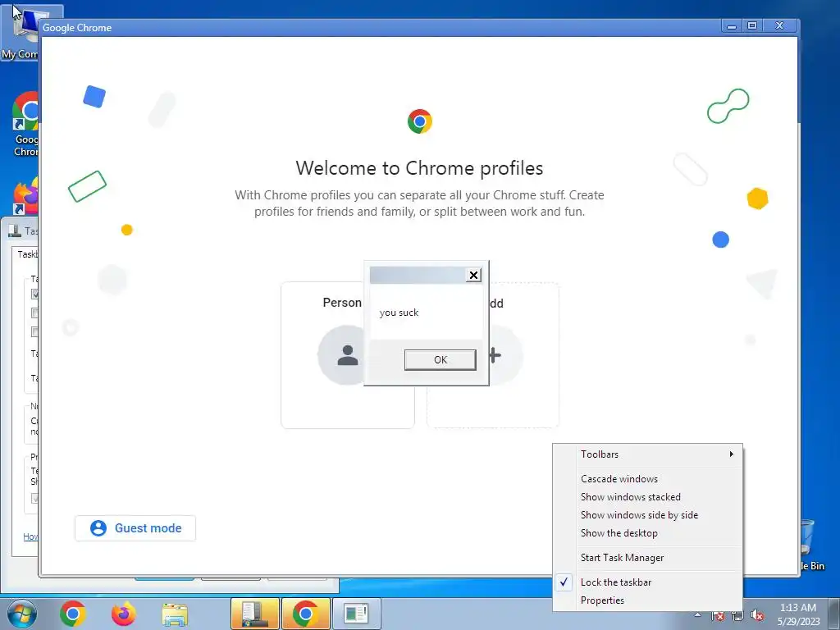Image resolution: width=840 pixels, height=630 pixels.
Task: Open the My Computer desktop icon
Action: coord(20,32)
